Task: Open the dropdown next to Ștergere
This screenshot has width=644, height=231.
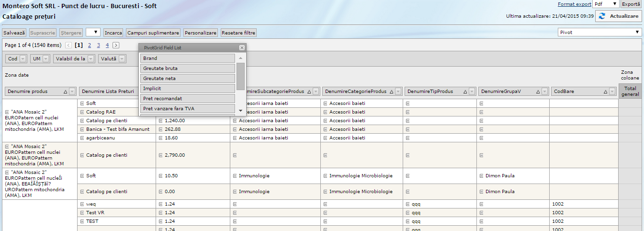Action: point(93,33)
